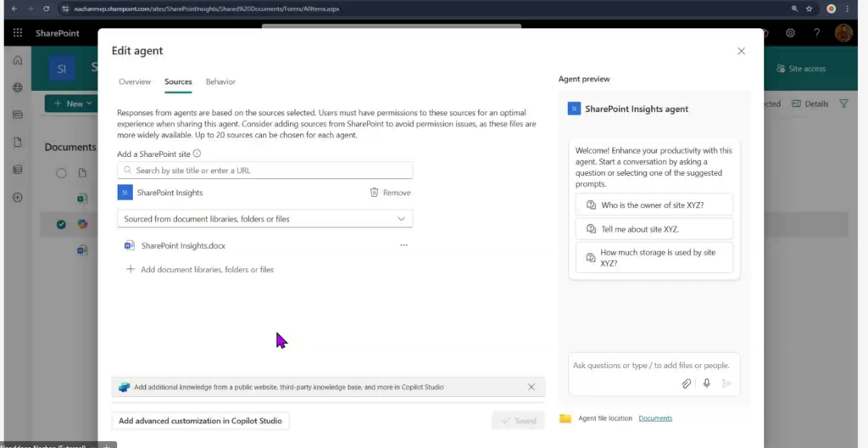Send the message with the arrow icon
This screenshot has width=868, height=448.
pos(726,384)
